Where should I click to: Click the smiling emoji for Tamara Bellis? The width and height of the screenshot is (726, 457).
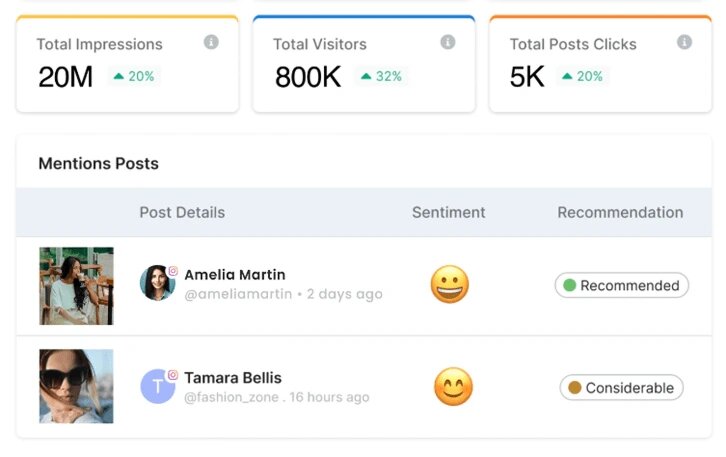pos(453,387)
